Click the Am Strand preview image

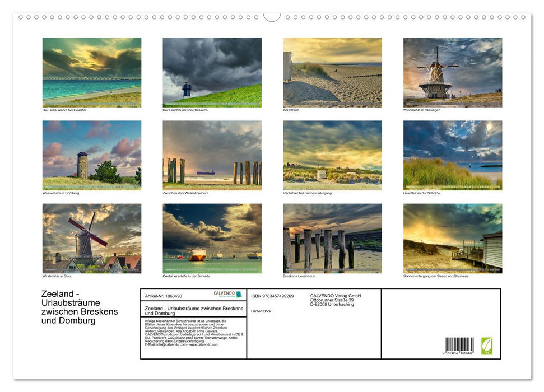tap(332, 72)
